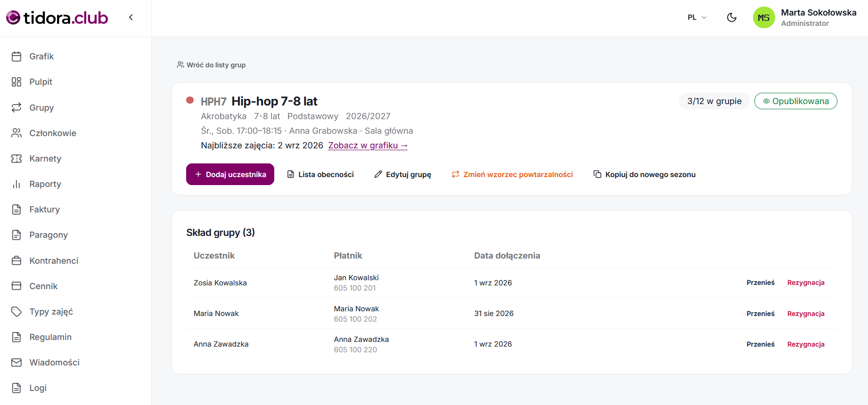
Task: Click Rezygnacja for Anna Zawadzka
Action: coord(806,344)
